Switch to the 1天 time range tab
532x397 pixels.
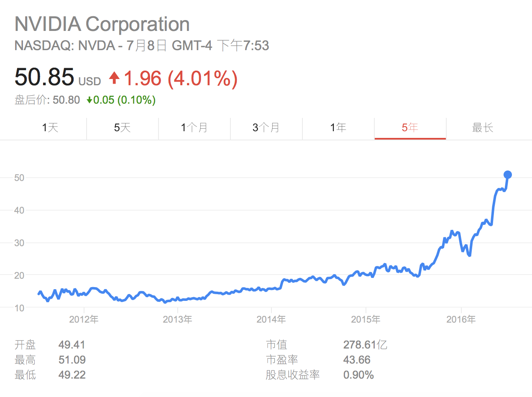click(x=50, y=128)
